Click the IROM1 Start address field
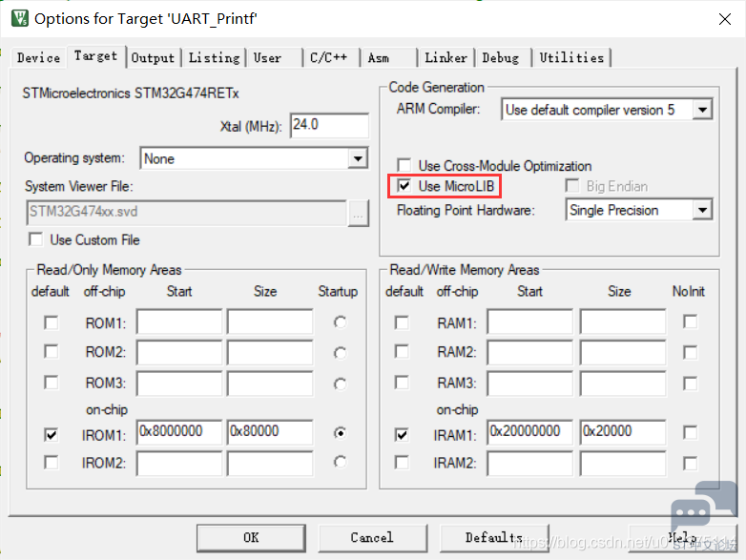The image size is (746, 560). (179, 432)
